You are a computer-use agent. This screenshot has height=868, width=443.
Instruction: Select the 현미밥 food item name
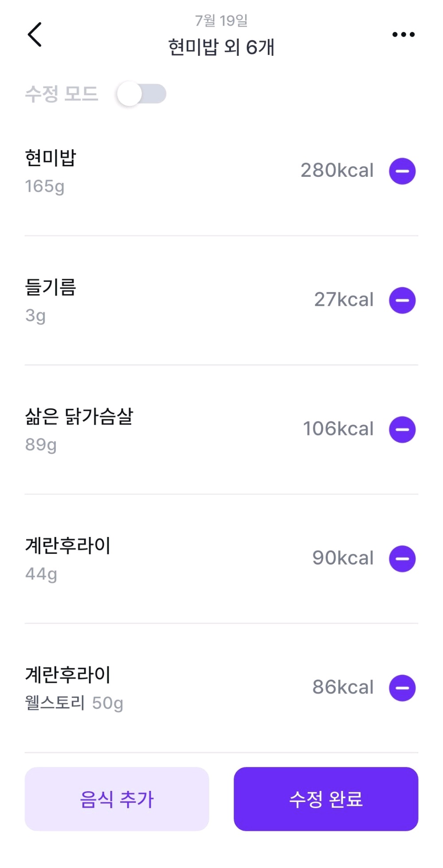(51, 158)
